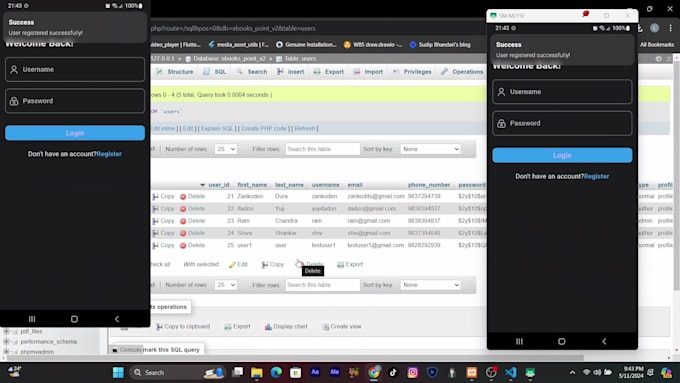Open top Sort by key dropdown
Viewport: 680px width, 383px height.
pos(430,149)
